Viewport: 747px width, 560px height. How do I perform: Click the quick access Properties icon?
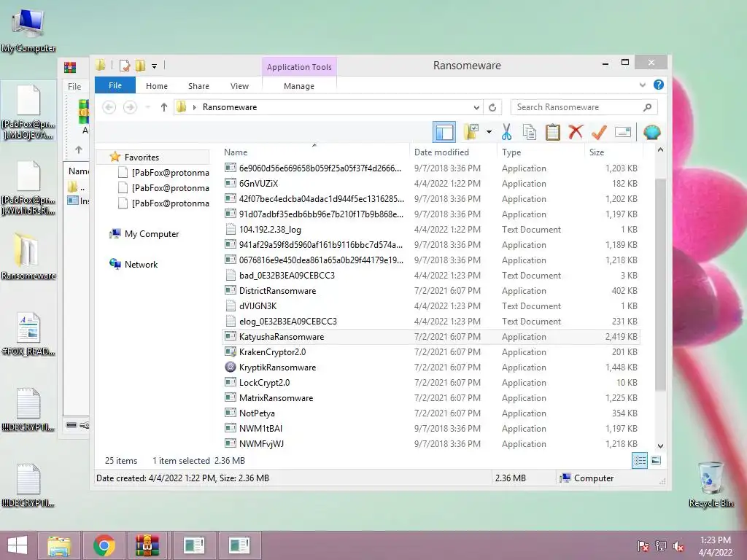pyautogui.click(x=125, y=65)
